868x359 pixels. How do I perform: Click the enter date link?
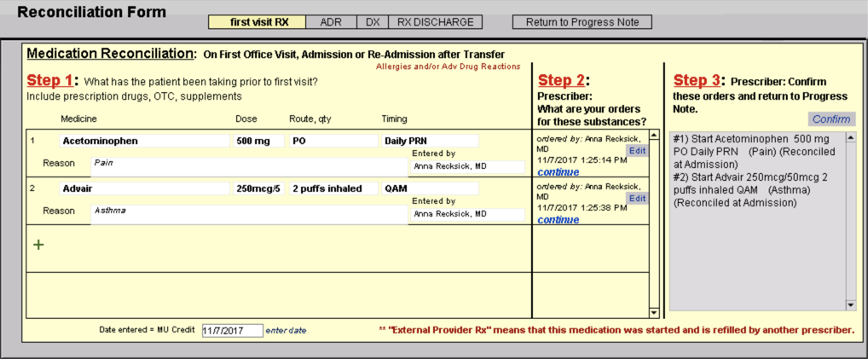286,330
